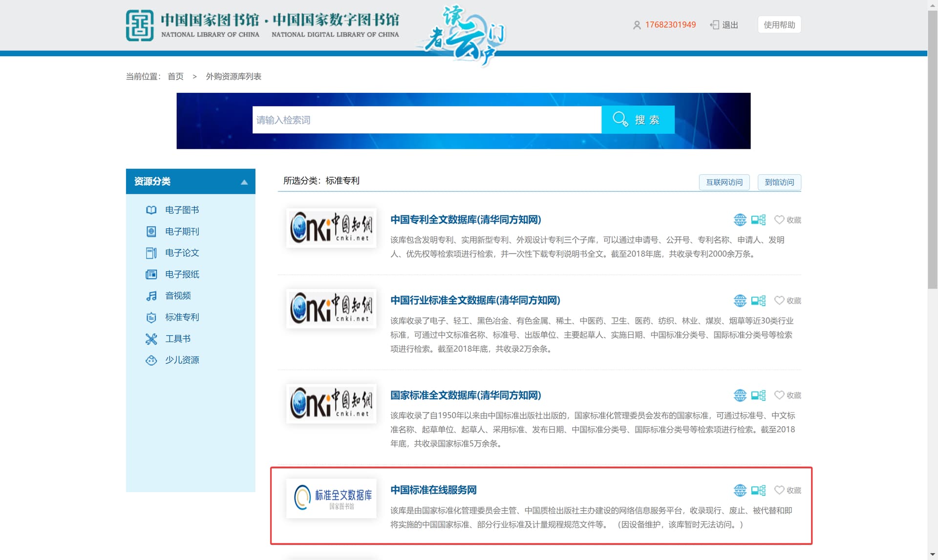
Task: Click on-site access icon for 国家标准全文数据库
Action: (758, 395)
